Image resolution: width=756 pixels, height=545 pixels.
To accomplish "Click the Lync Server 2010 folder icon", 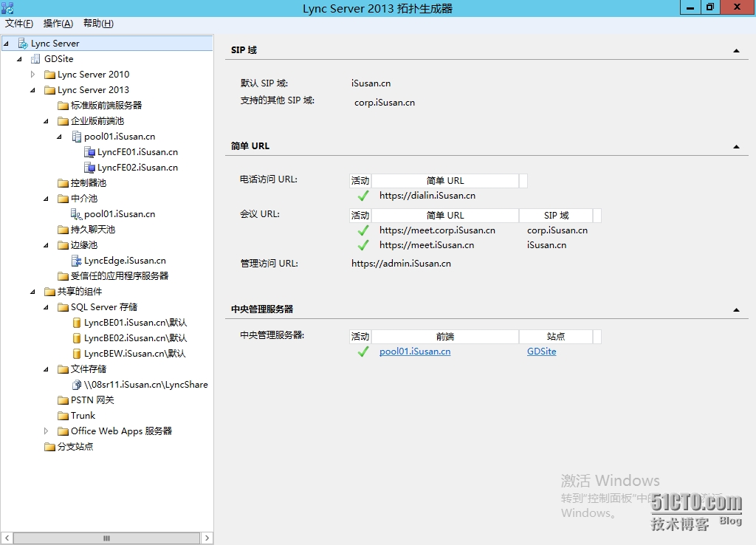I will click(49, 75).
